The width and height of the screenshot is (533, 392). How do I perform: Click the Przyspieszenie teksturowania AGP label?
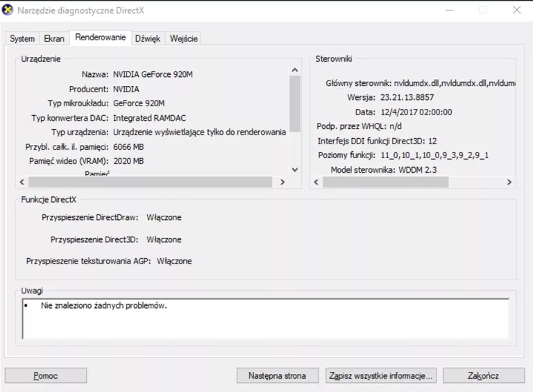[x=88, y=262]
